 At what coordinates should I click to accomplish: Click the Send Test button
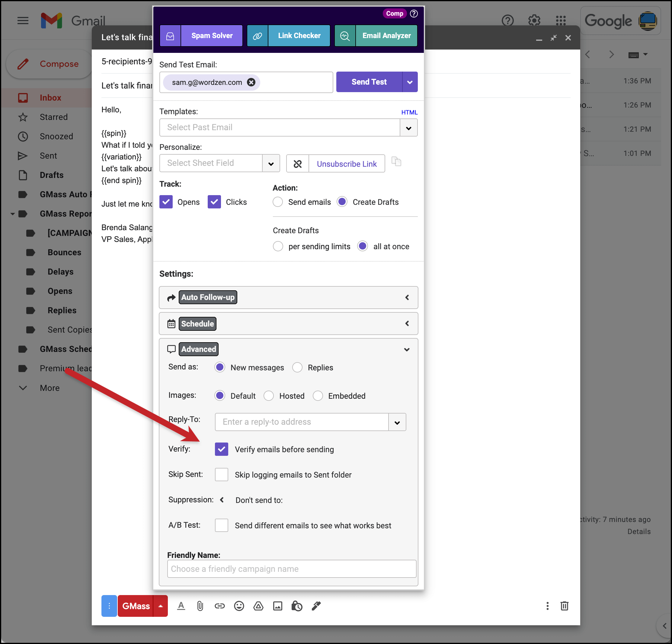click(x=369, y=82)
